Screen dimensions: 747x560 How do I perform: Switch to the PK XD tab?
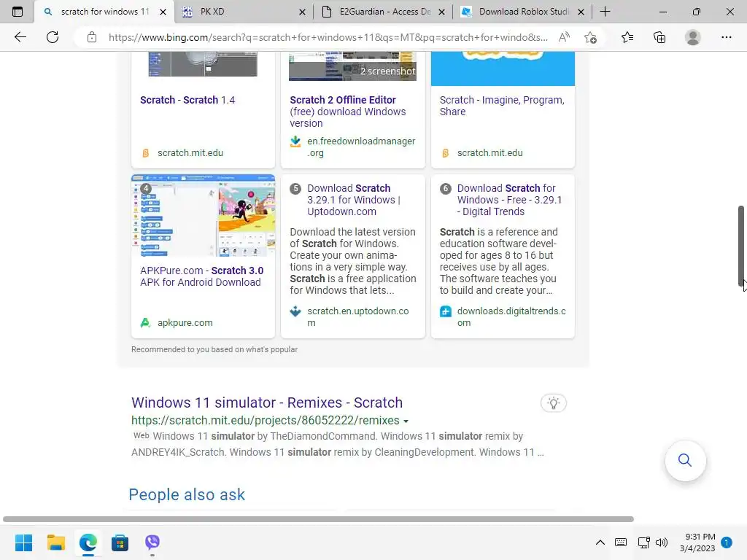[244, 12]
